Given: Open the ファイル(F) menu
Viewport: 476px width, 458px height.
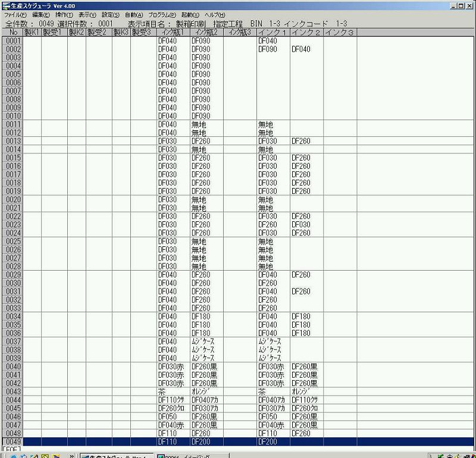Looking at the screenshot, I should tap(15, 14).
